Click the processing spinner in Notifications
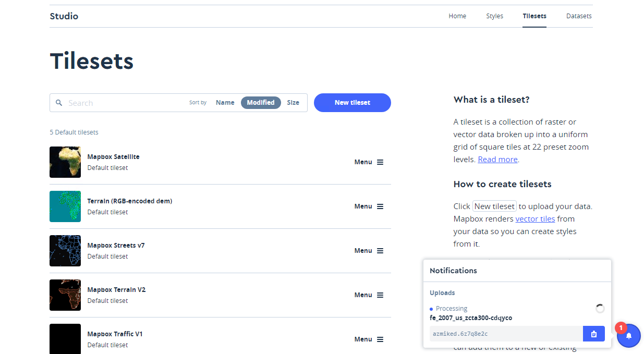Viewport: 644px width, 354px height. tap(600, 309)
